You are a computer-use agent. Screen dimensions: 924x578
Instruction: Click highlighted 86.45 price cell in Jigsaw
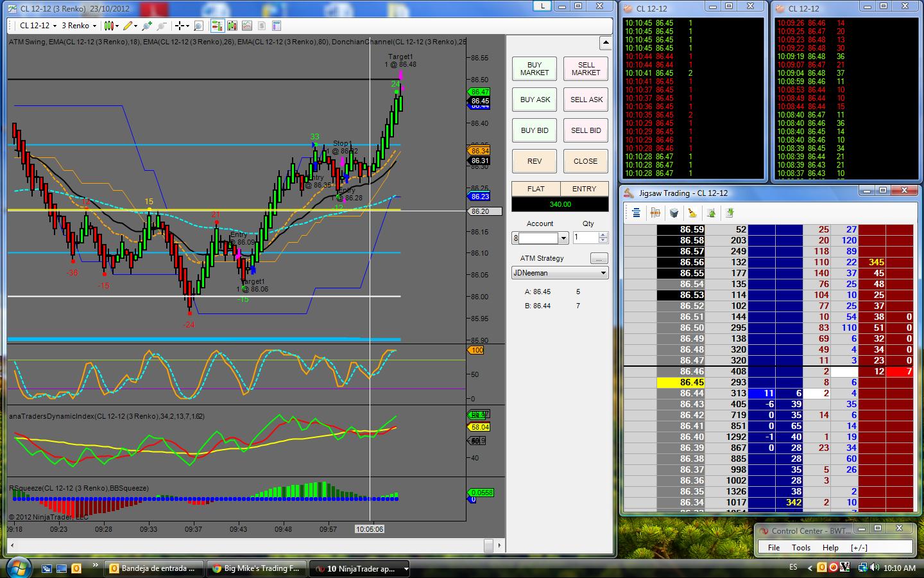[681, 382]
